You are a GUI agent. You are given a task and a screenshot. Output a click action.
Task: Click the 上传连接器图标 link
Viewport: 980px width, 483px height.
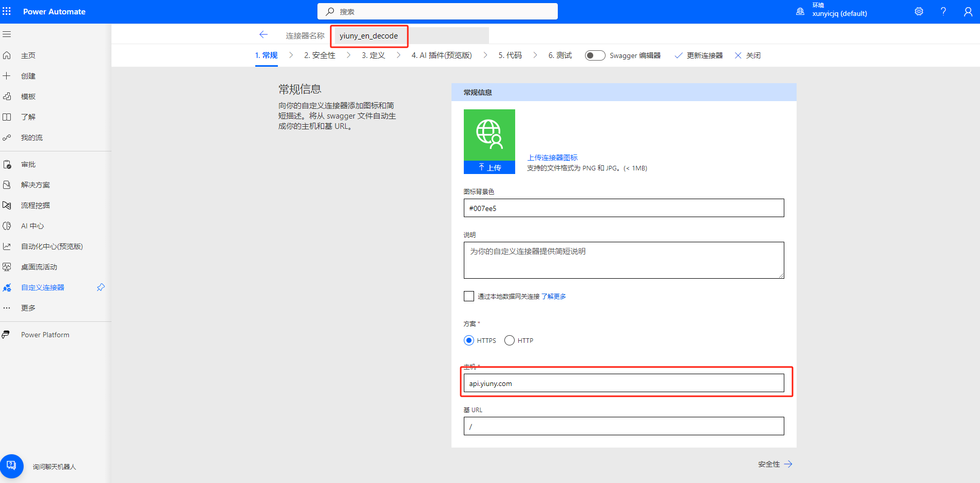[x=552, y=158]
